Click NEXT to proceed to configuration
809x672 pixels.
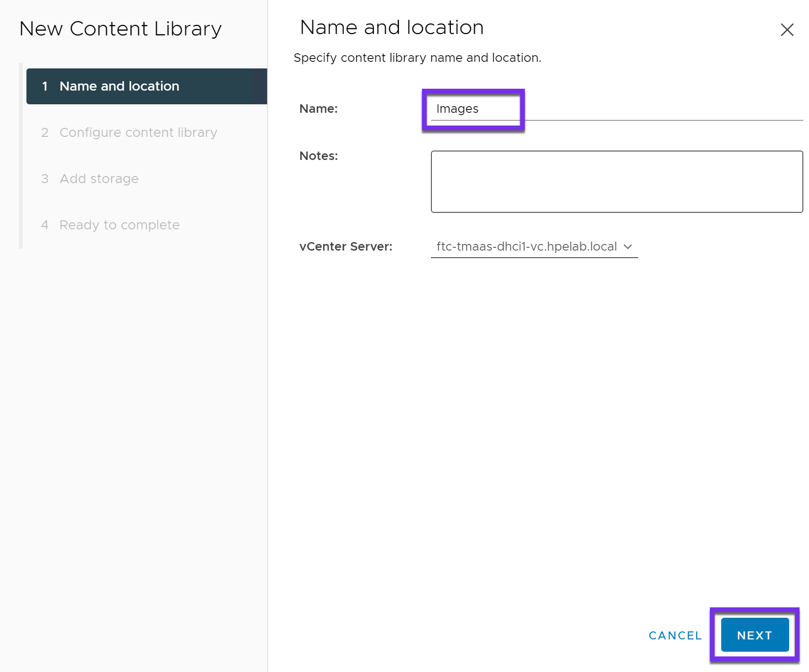[x=754, y=635]
